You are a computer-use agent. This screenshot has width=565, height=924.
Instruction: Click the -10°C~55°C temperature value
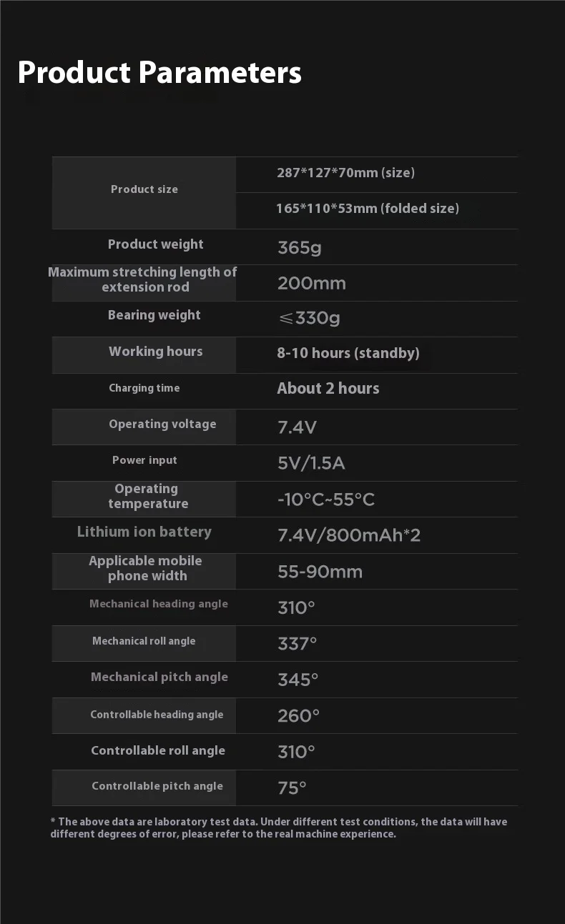[x=325, y=500]
